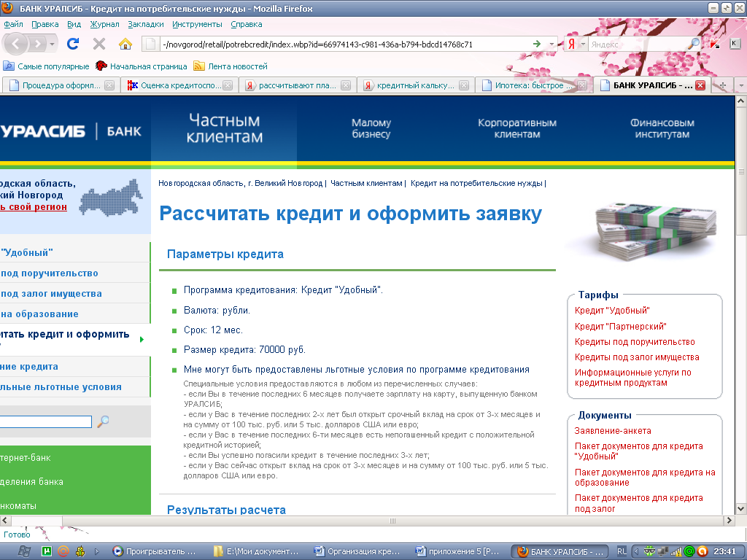Click the vertical scrollbar down arrow
The width and height of the screenshot is (747, 560).
(x=741, y=508)
